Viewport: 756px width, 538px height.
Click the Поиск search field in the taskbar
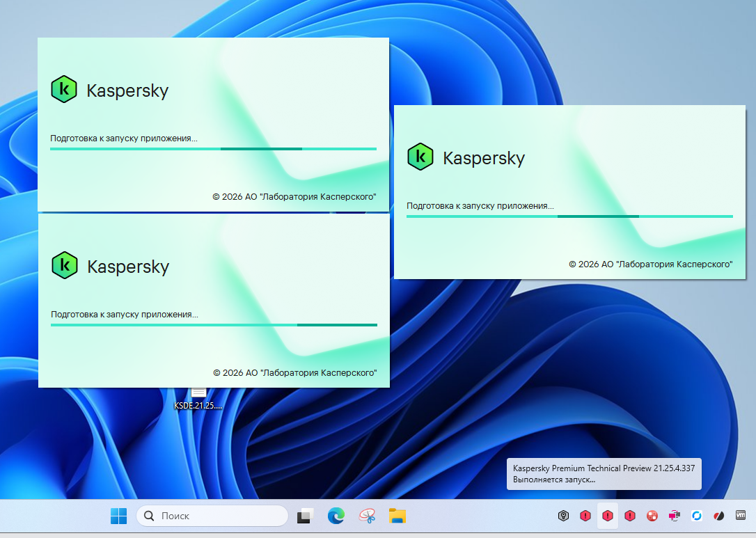pos(212,516)
